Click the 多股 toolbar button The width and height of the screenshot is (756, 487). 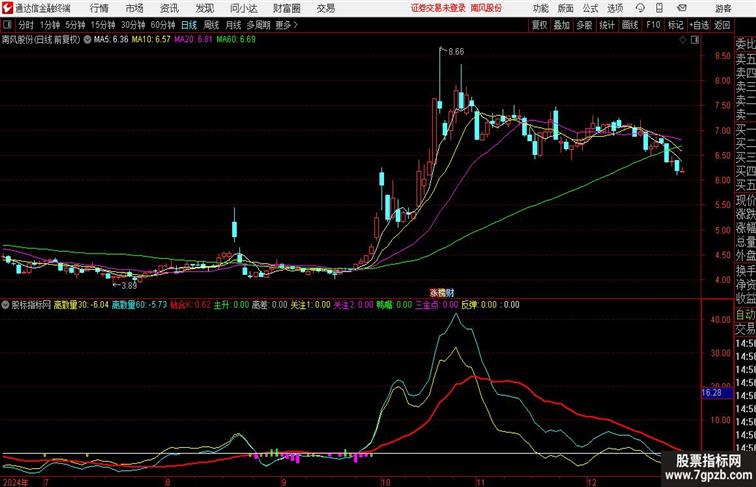coord(584,25)
